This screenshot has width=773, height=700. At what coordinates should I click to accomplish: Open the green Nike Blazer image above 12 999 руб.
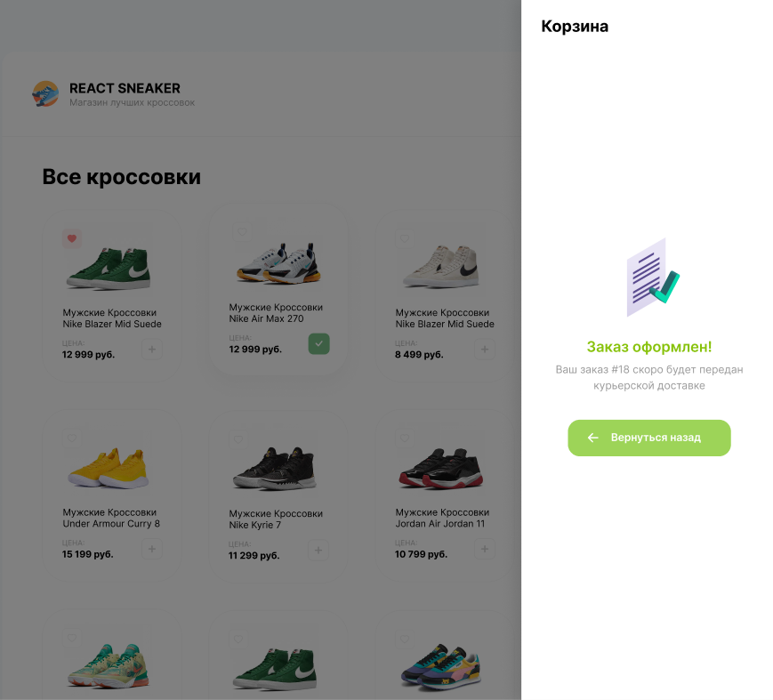(109, 268)
